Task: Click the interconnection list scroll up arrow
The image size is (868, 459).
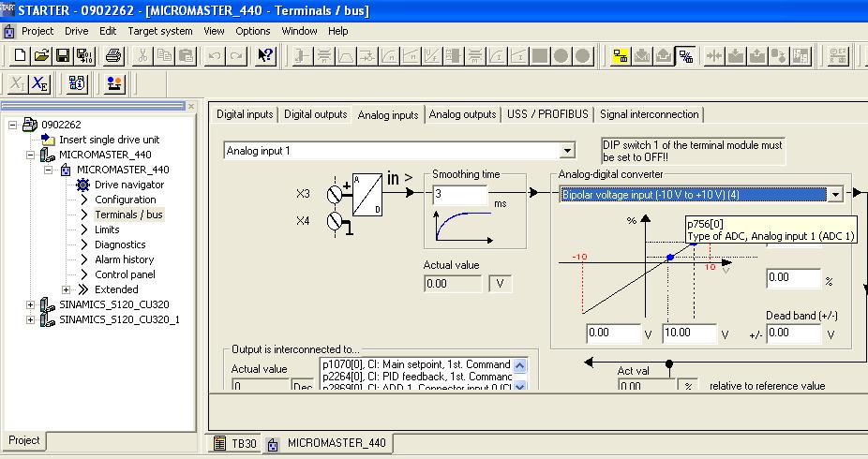Action: pyautogui.click(x=519, y=365)
